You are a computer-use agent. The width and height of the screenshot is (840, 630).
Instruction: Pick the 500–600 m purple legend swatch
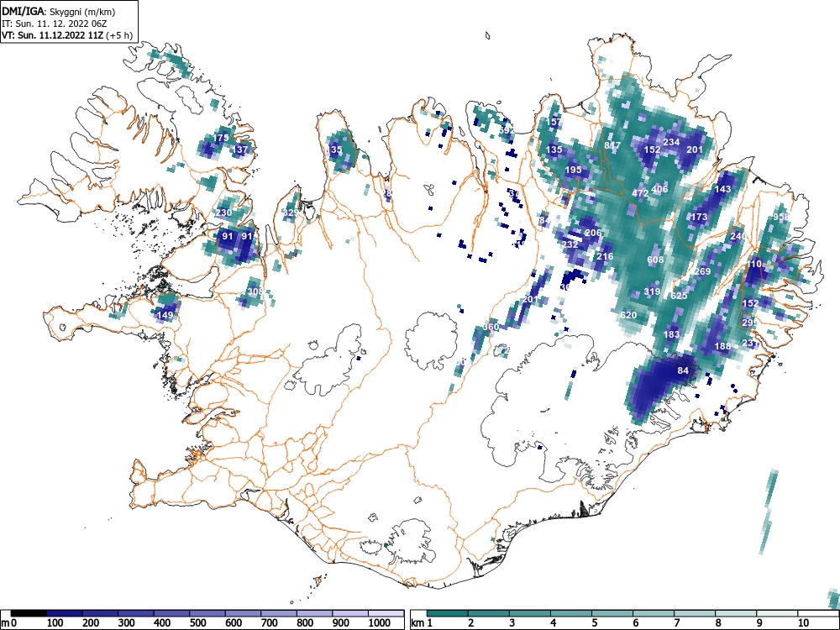pyautogui.click(x=207, y=613)
